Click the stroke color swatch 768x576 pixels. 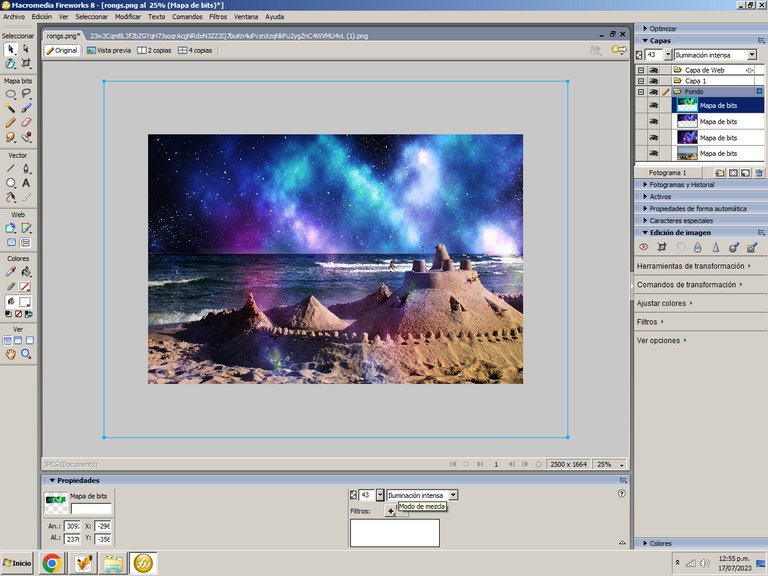click(24, 287)
